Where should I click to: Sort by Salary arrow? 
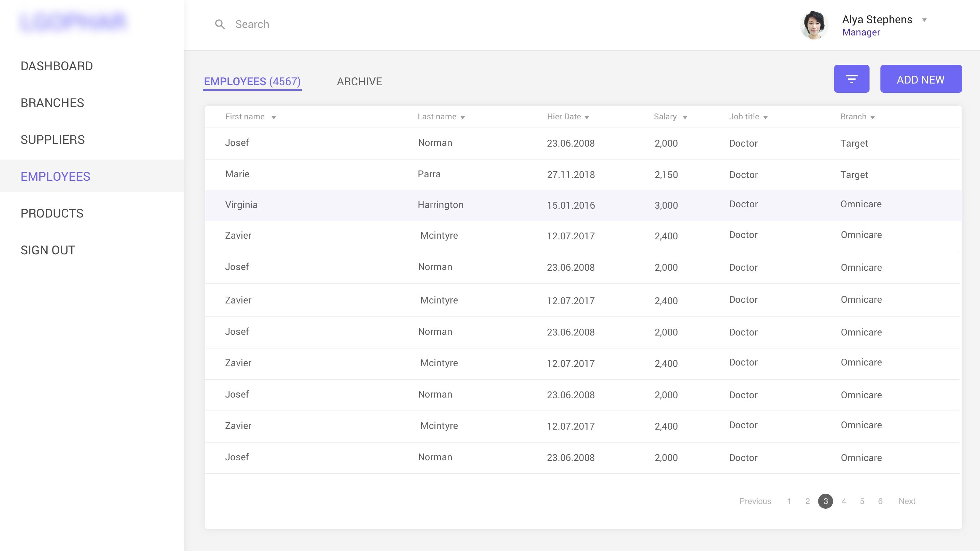(685, 117)
